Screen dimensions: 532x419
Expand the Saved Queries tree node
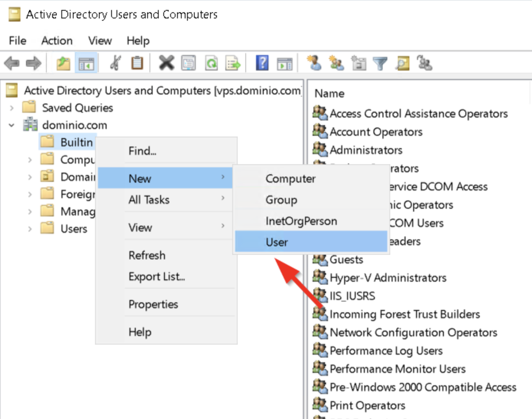coord(12,108)
